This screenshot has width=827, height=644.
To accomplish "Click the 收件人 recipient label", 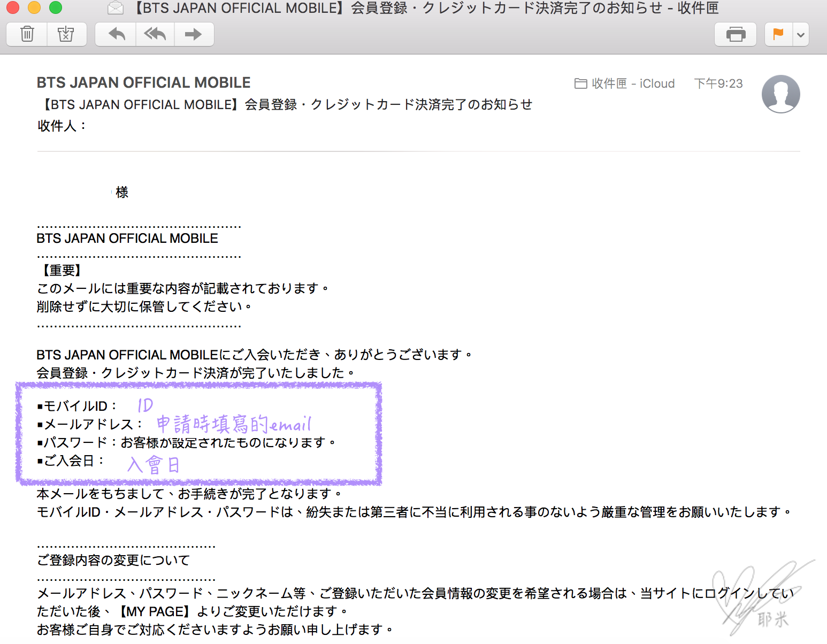I will [x=62, y=126].
